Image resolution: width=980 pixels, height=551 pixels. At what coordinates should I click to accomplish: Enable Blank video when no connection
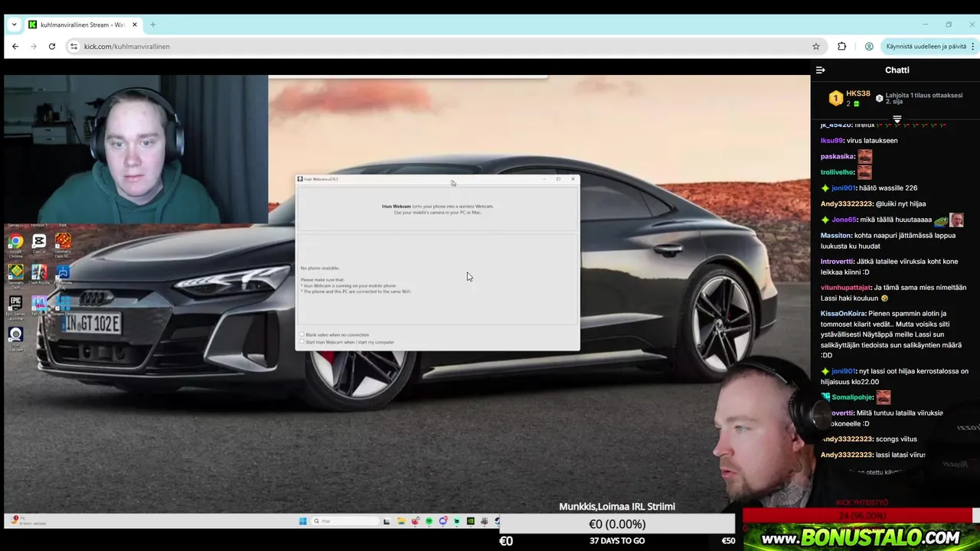click(302, 335)
